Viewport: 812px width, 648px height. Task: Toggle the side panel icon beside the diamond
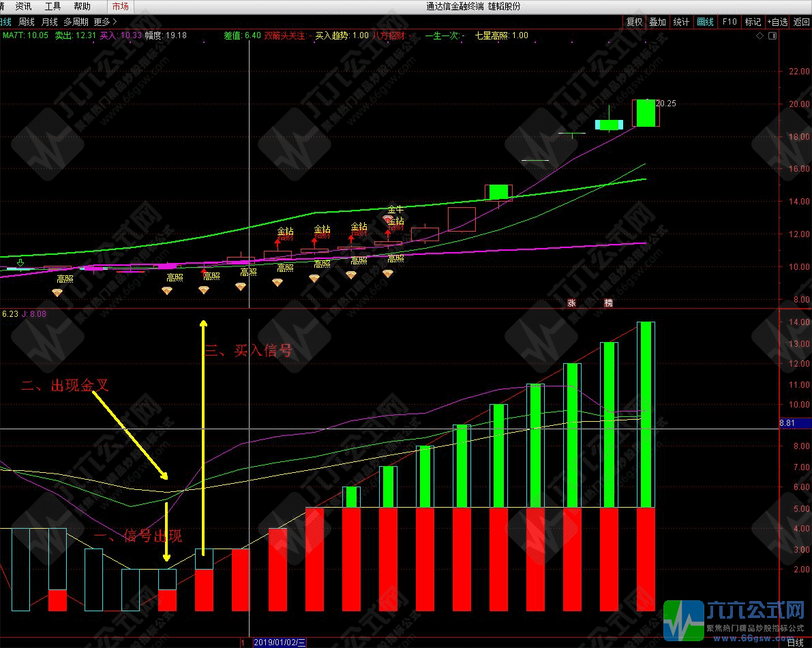pos(772,35)
